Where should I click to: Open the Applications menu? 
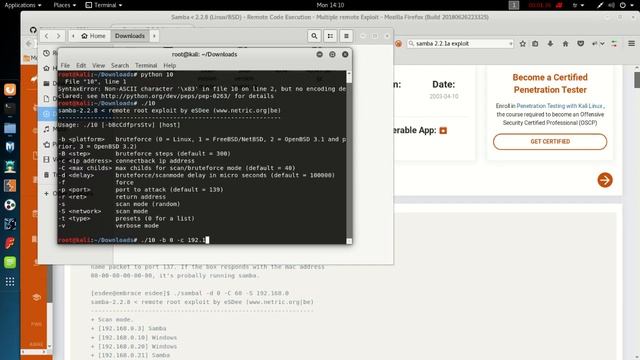(22, 5)
